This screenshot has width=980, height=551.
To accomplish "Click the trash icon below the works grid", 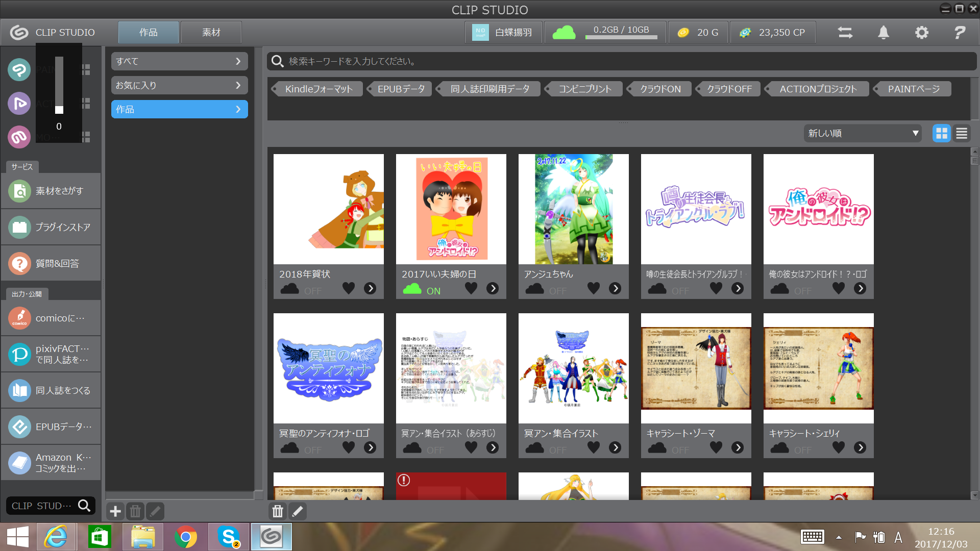I will (277, 511).
